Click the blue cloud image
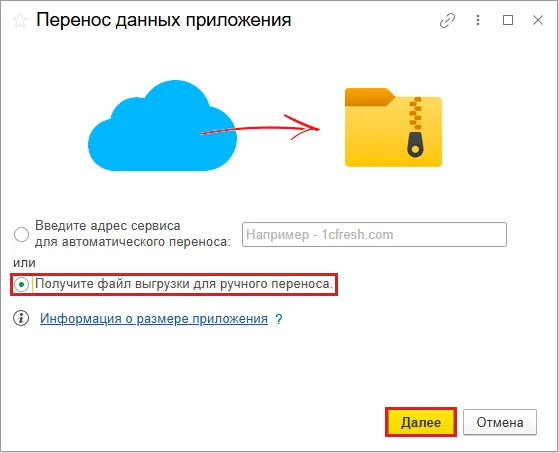Image resolution: width=559 pixels, height=453 pixels. coord(162,125)
